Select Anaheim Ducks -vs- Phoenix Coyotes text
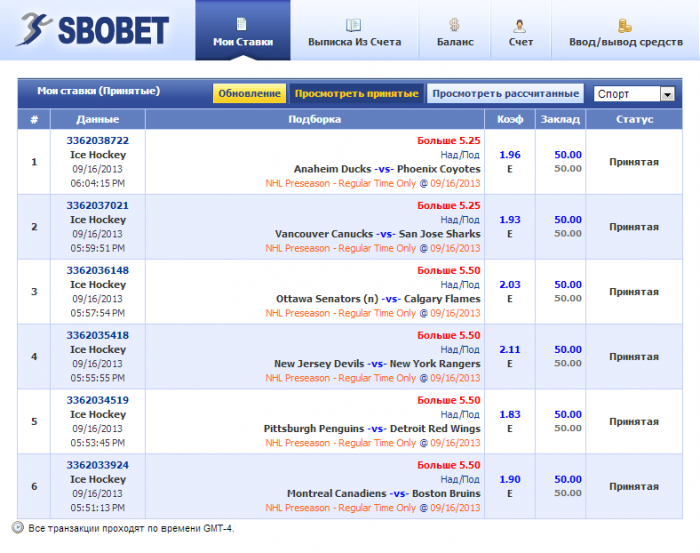The width and height of the screenshot is (700, 553). pyautogui.click(x=387, y=169)
